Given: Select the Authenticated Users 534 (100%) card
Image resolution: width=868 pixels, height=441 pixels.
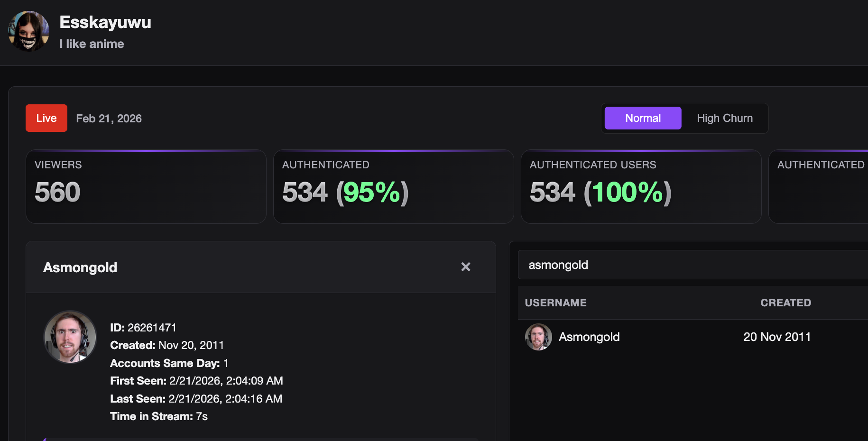Looking at the screenshot, I should click(641, 187).
